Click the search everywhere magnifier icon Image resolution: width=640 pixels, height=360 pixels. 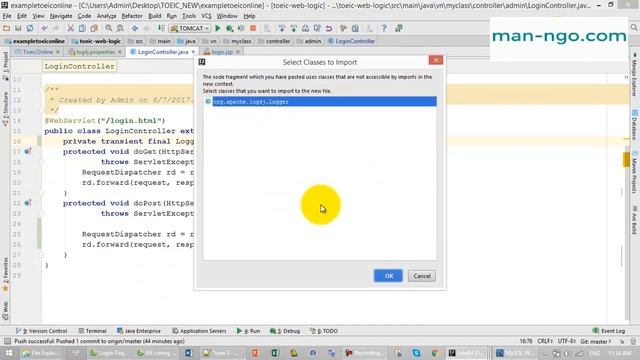point(634,27)
